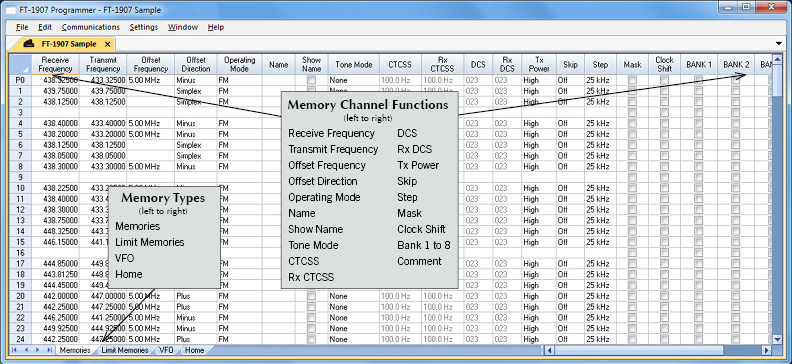
Task: Select row header P0
Action: (20, 80)
